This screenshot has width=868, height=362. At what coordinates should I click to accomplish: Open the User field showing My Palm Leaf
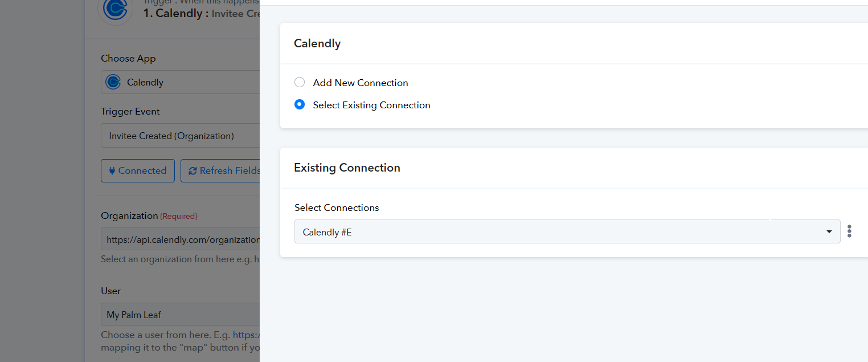180,315
